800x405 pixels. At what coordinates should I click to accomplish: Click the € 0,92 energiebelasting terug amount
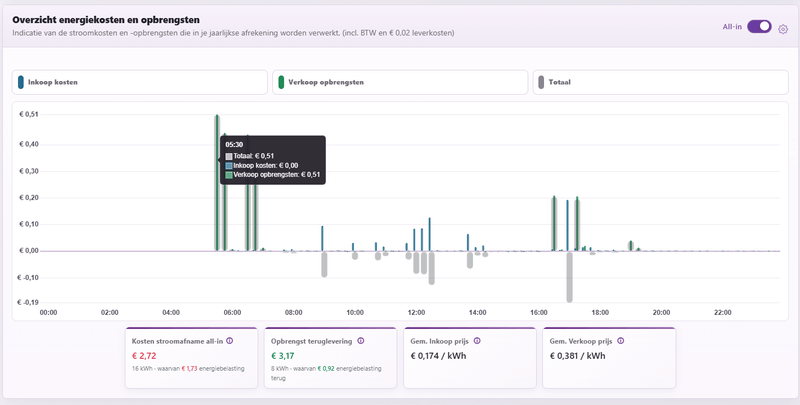coord(326,368)
